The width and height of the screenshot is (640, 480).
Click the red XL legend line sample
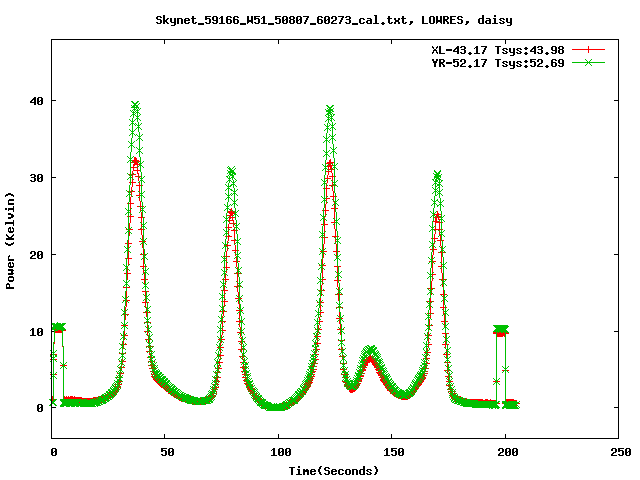coord(588,50)
